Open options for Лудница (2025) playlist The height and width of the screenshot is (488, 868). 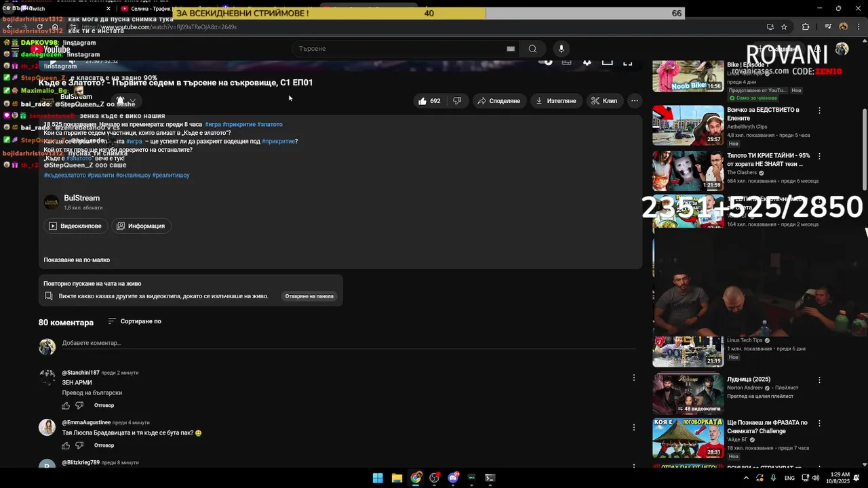(819, 380)
